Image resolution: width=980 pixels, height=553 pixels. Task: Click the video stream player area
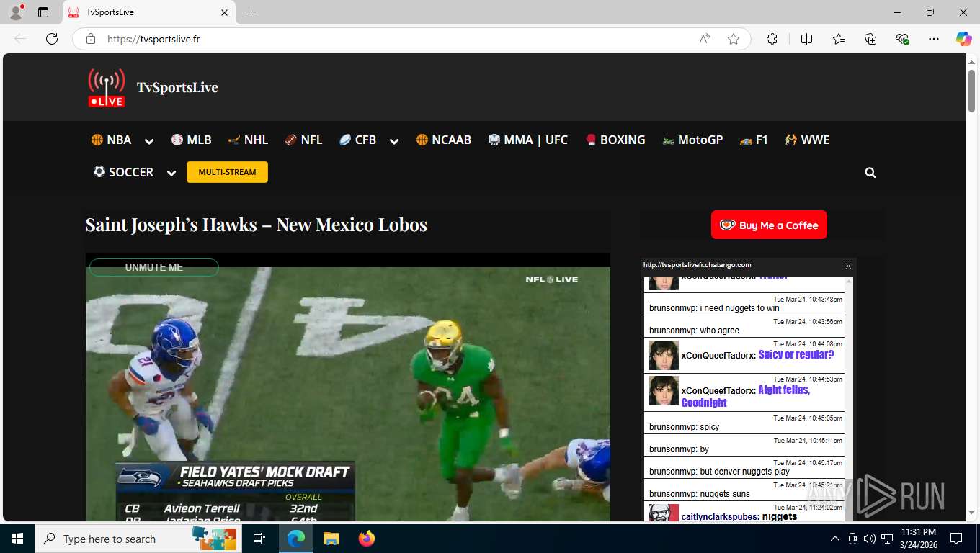pyautogui.click(x=348, y=389)
